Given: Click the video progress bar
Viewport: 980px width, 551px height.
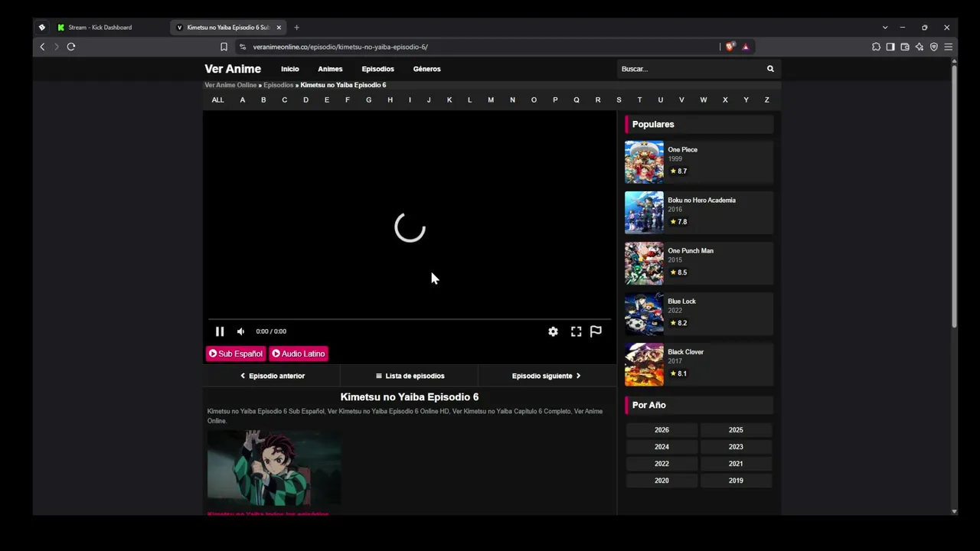Looking at the screenshot, I should pos(410,318).
